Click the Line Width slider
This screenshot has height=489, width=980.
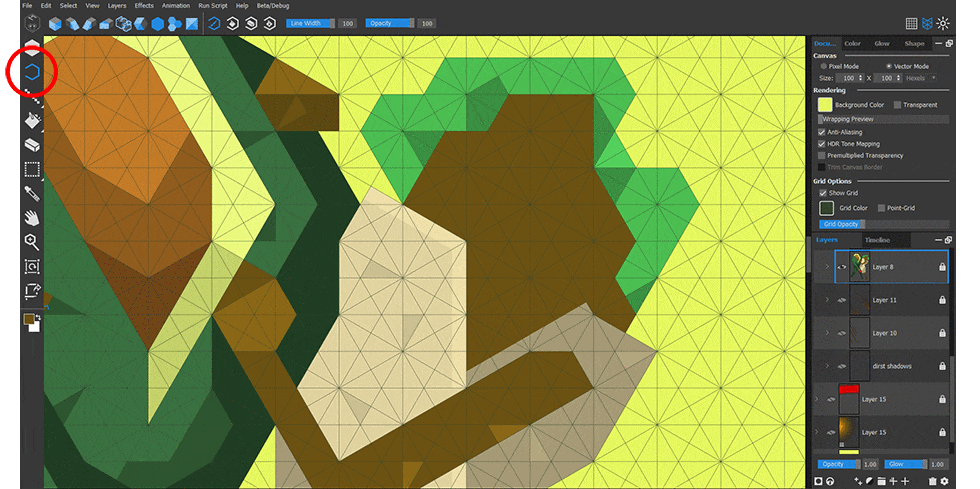coord(310,23)
